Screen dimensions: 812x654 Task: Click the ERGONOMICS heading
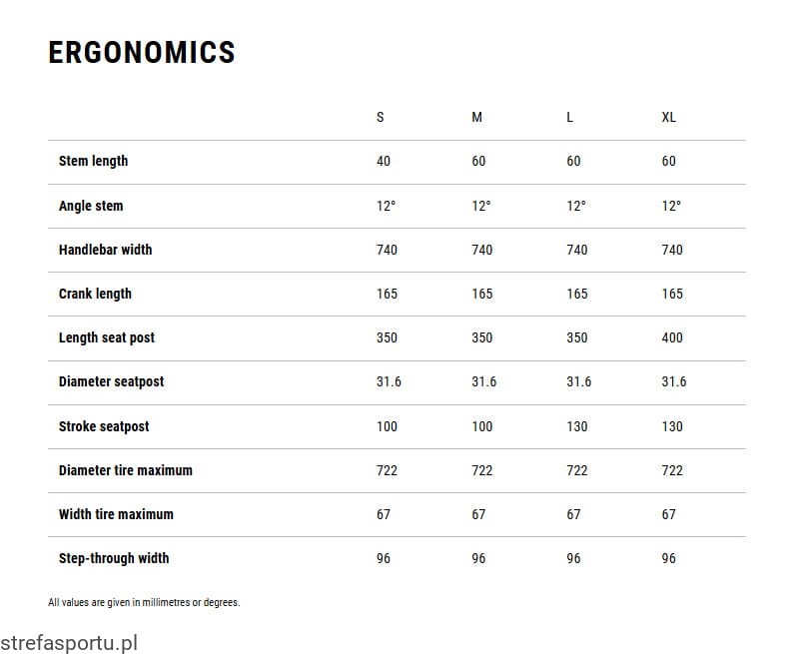(x=142, y=52)
